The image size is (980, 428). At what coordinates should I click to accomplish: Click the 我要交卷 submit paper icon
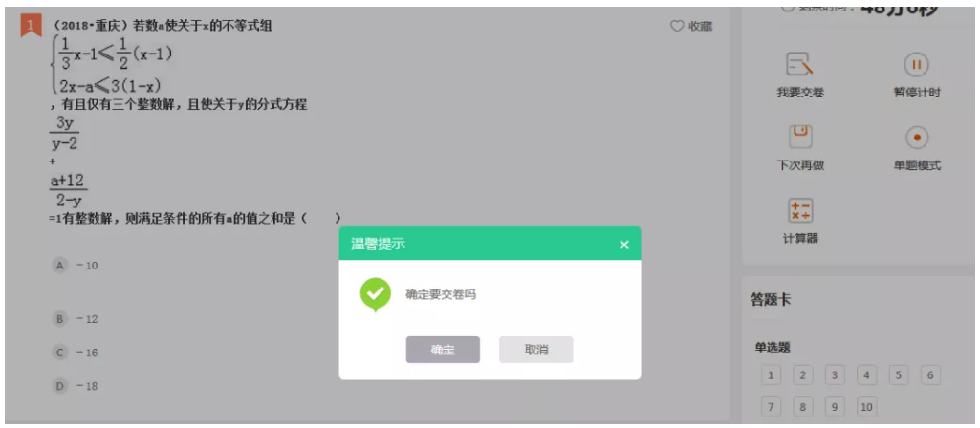click(799, 64)
